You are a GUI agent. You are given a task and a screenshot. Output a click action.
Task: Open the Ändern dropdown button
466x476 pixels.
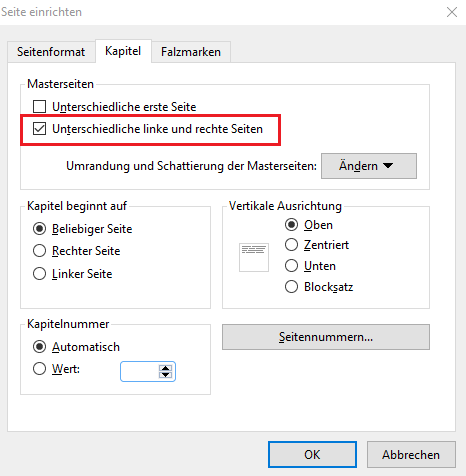(x=369, y=166)
